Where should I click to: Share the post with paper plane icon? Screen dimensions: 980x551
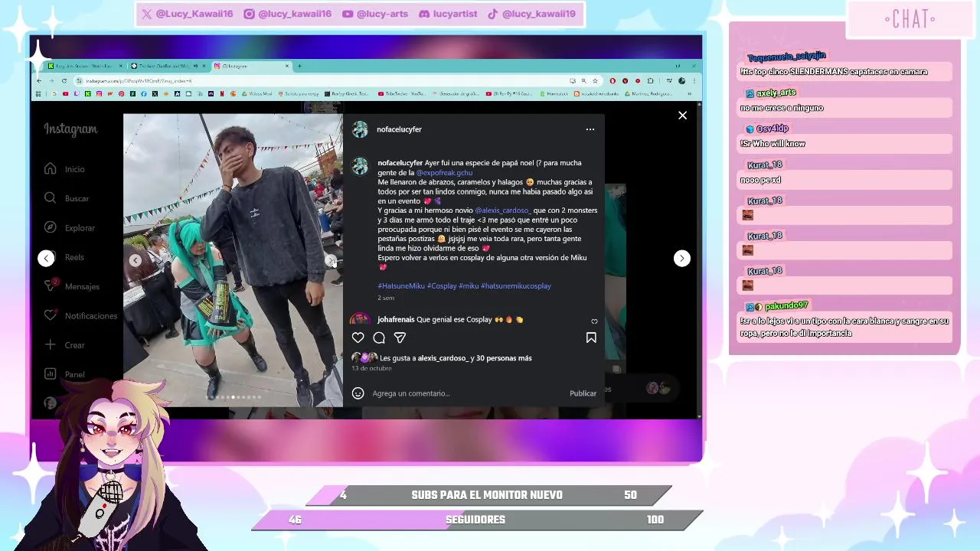pos(400,337)
